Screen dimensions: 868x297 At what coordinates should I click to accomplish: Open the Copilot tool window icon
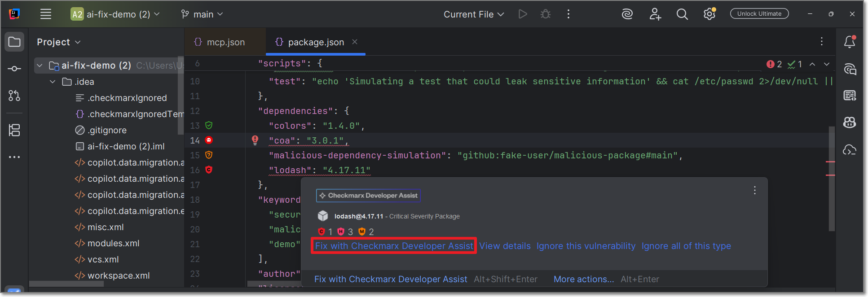(850, 122)
